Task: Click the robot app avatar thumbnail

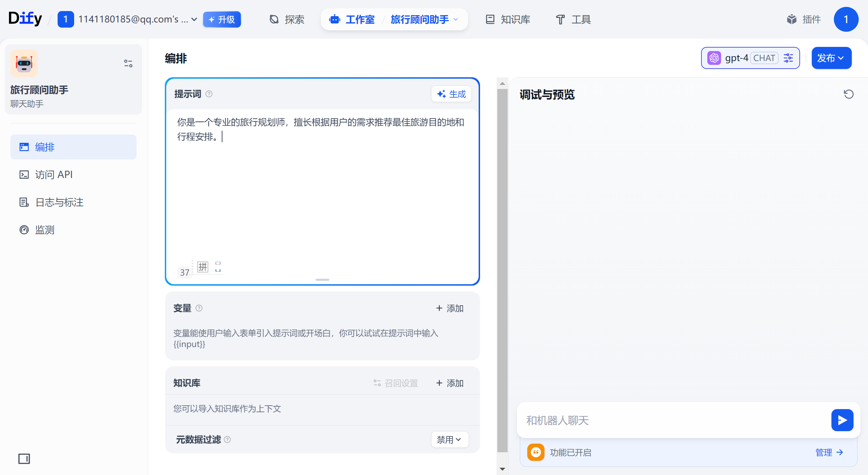Action: 24,63
